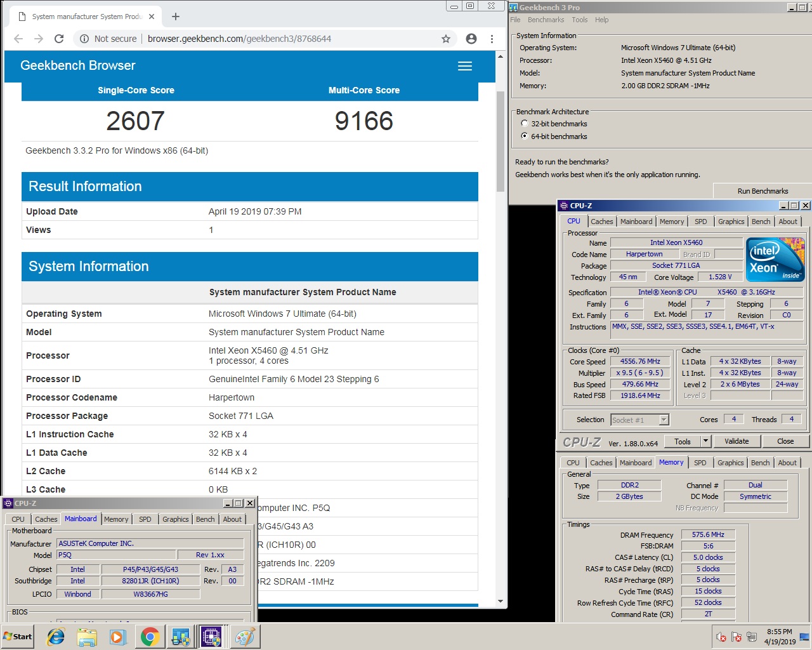This screenshot has height=650, width=812.
Task: Select CPU tab in the Memory CPU-Z window
Action: point(573,463)
